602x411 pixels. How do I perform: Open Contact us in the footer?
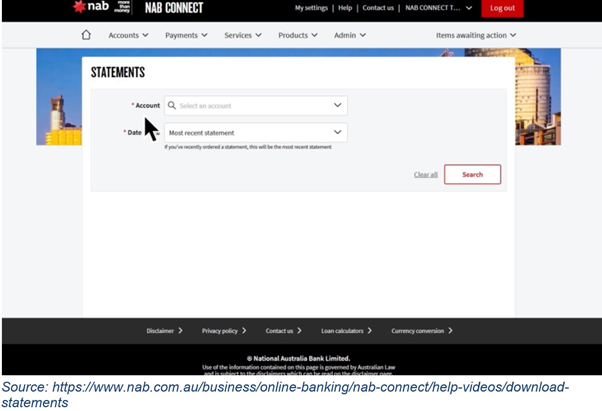[283, 331]
